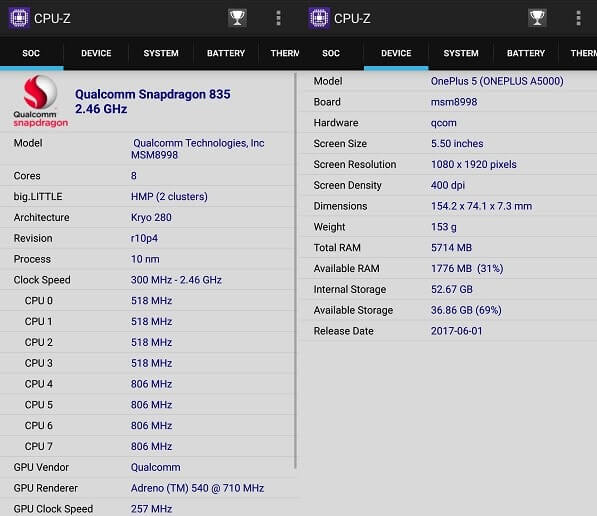Screen dimensions: 597x516
Task: Open BATTERY tab in left screen
Action: [226, 53]
